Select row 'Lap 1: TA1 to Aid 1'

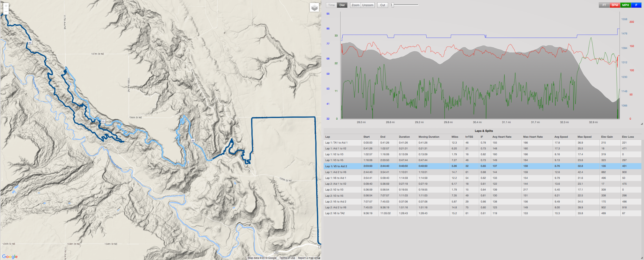[x=482, y=143]
